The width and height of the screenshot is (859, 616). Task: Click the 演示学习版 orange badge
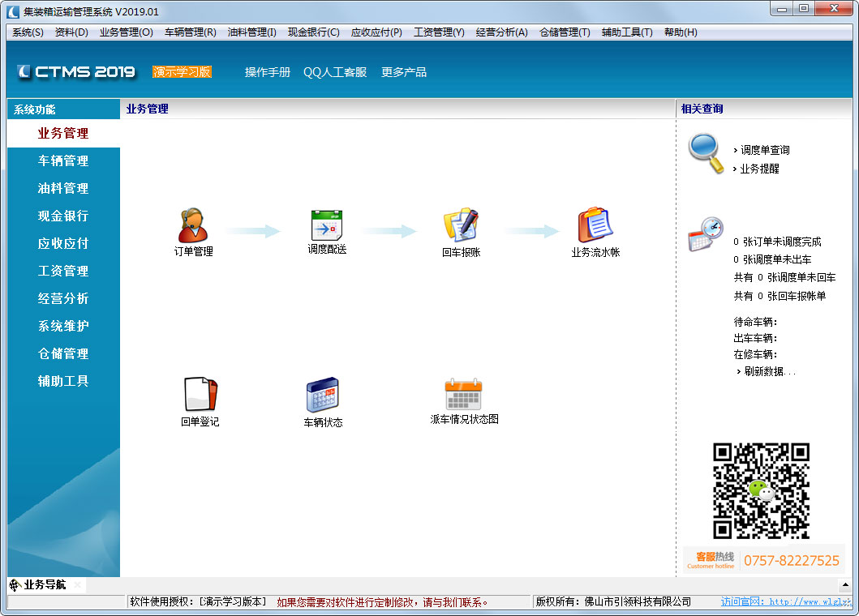click(x=182, y=71)
